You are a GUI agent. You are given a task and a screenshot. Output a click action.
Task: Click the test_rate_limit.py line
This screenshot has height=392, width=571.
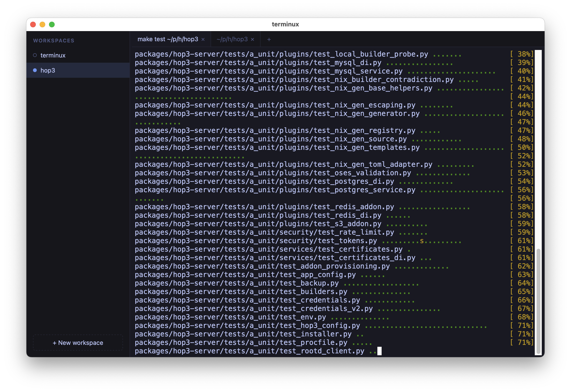pos(334,232)
